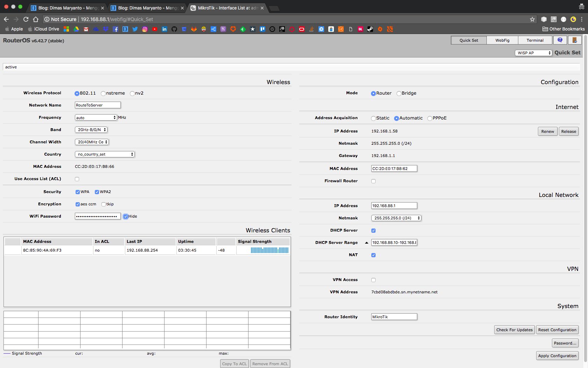This screenshot has width=588, height=368.
Task: Open the Other Bookmarks folder
Action: point(563,29)
